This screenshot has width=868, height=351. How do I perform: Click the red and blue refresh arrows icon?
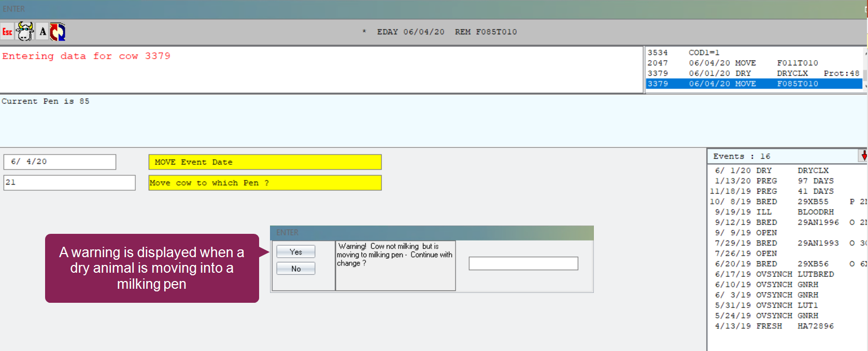58,32
